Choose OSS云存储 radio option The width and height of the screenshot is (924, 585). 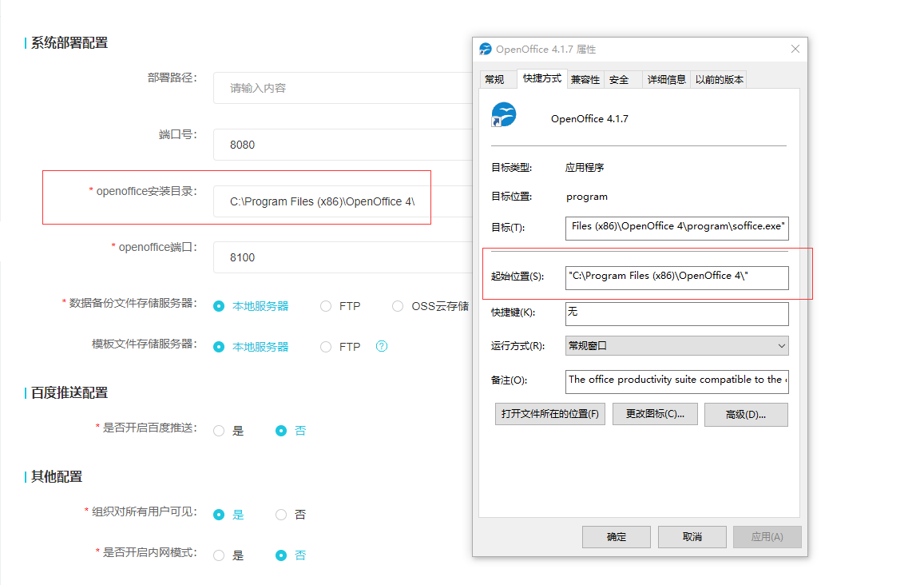point(398,306)
